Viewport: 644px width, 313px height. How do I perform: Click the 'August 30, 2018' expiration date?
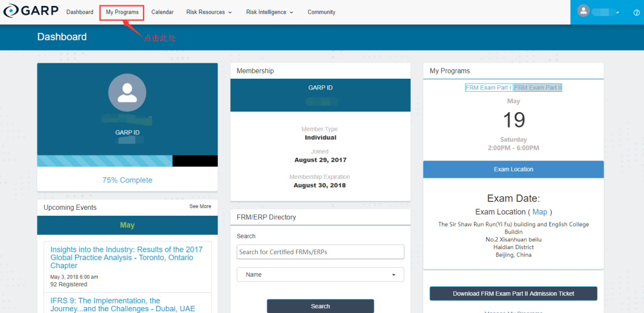pos(320,185)
